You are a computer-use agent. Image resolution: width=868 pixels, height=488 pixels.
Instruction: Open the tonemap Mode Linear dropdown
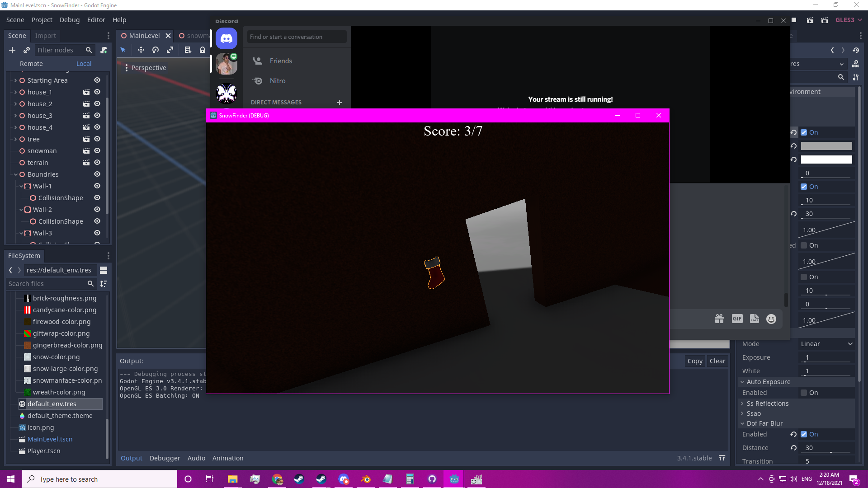(x=826, y=344)
